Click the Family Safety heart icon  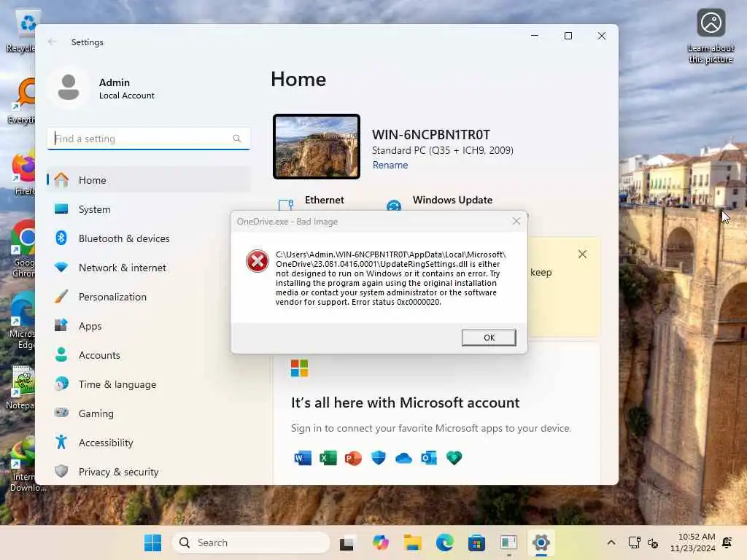click(x=454, y=458)
